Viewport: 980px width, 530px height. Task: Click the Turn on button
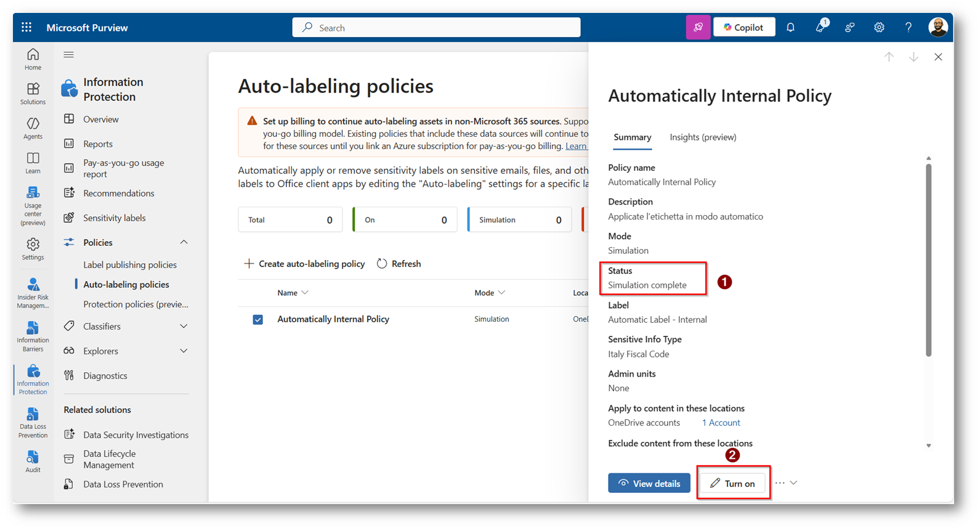tap(732, 483)
